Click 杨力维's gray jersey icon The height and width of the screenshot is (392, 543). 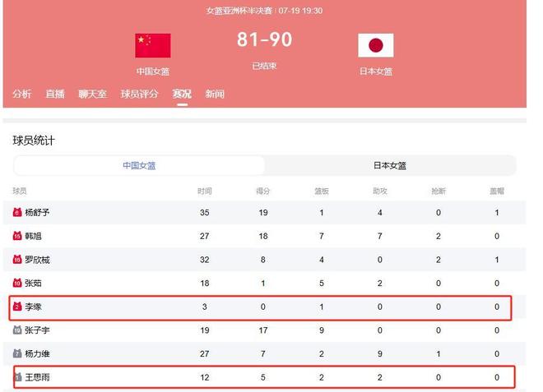17,353
